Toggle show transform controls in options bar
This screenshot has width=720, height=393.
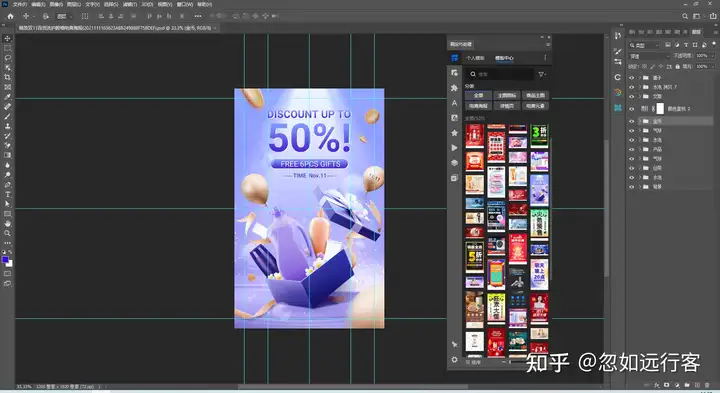pos(85,16)
